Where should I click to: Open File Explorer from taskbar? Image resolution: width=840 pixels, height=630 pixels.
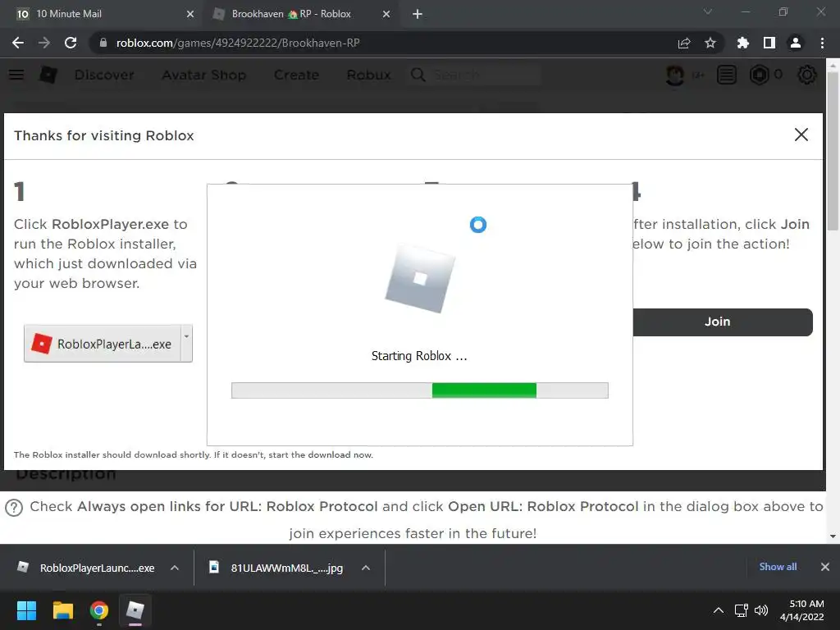point(62,610)
